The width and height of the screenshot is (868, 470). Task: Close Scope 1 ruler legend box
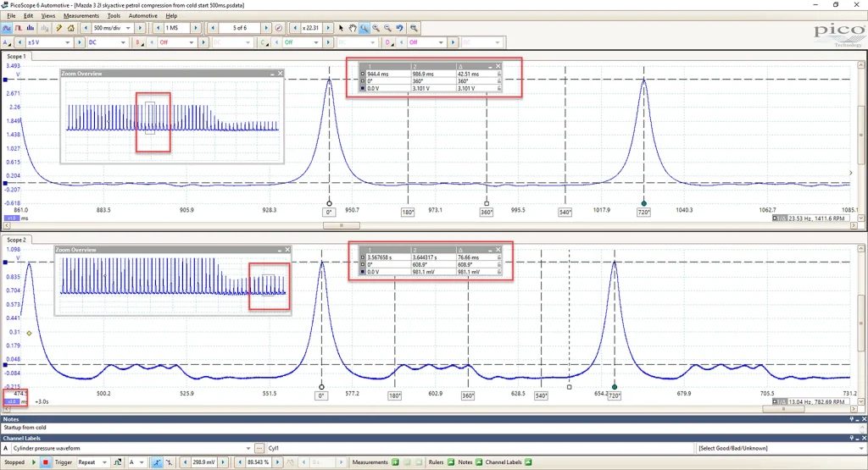point(498,66)
